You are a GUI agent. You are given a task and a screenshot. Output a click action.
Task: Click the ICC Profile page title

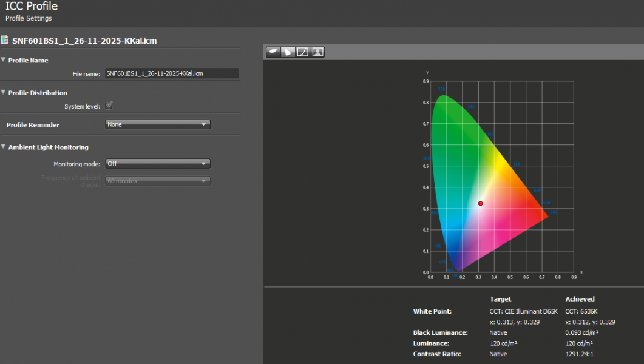coord(32,7)
